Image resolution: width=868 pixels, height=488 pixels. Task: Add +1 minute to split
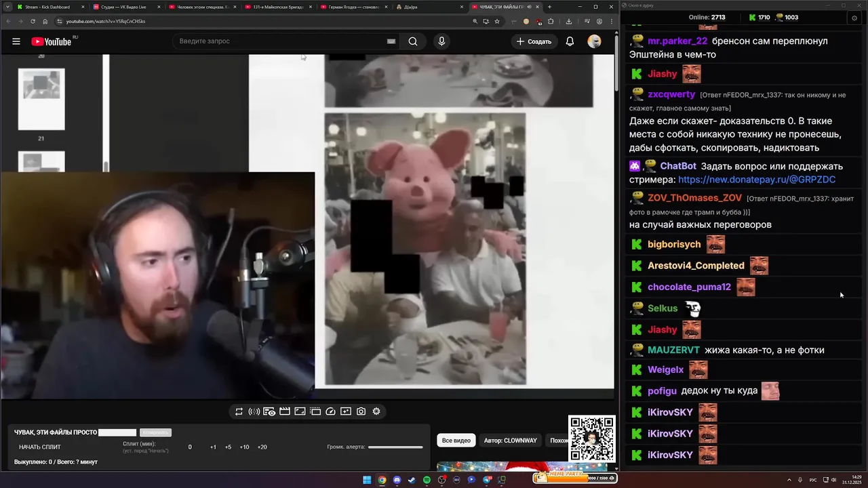click(x=213, y=447)
